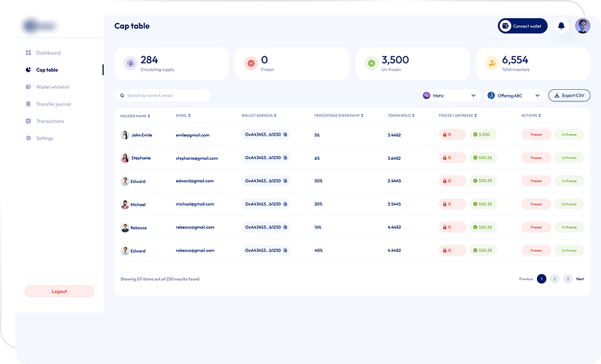Export table with Export CSV
601x364 pixels.
pos(569,96)
